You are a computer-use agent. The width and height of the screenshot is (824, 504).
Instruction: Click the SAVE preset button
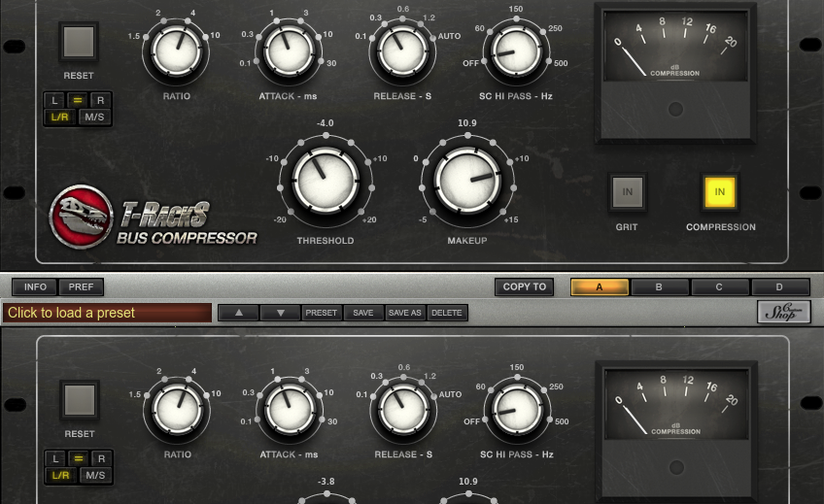[x=363, y=313]
